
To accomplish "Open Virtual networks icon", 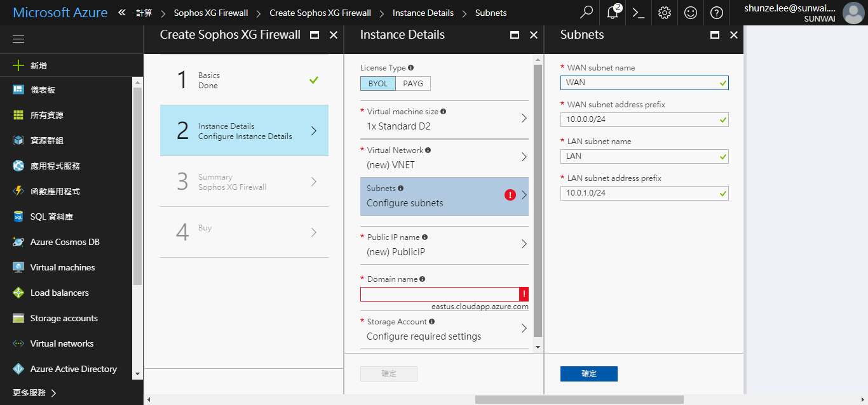I will point(18,343).
